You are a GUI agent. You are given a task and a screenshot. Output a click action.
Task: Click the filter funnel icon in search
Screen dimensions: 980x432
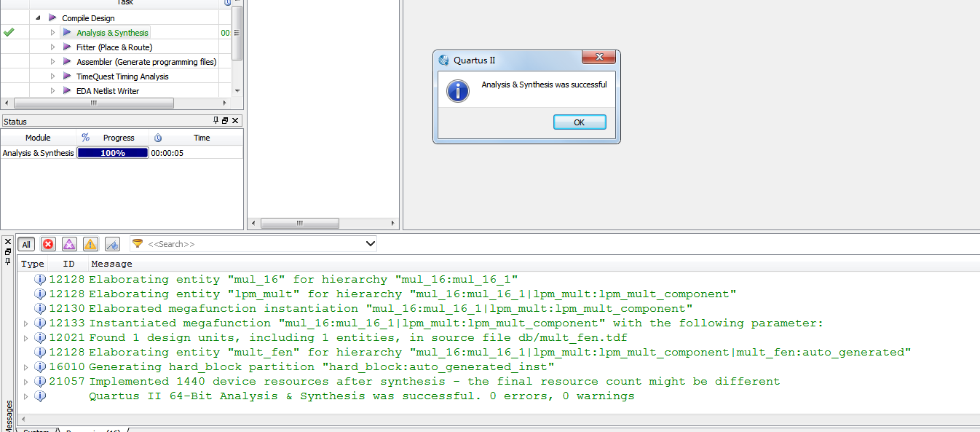point(138,243)
